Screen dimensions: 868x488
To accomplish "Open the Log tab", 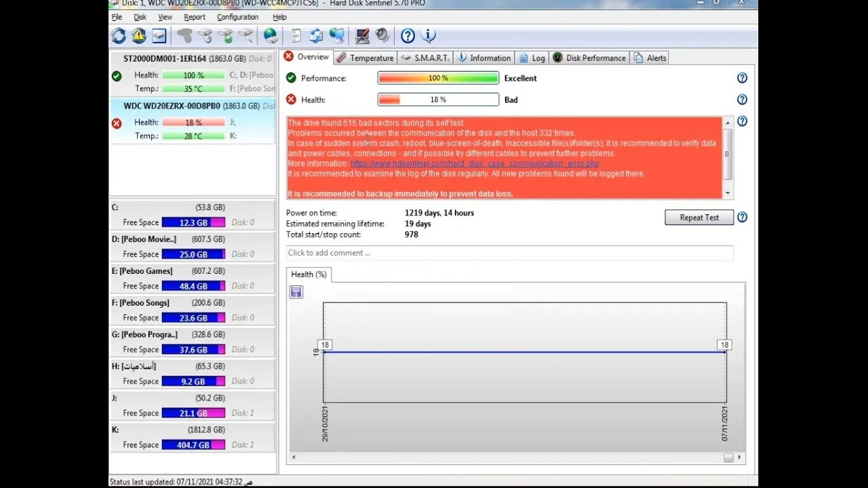I will [x=532, y=58].
